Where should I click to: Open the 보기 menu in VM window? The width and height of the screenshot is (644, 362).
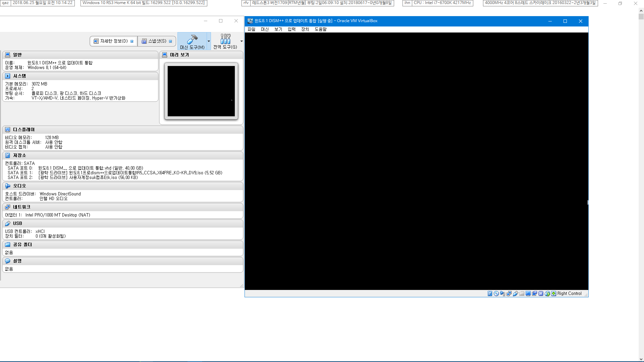click(278, 29)
